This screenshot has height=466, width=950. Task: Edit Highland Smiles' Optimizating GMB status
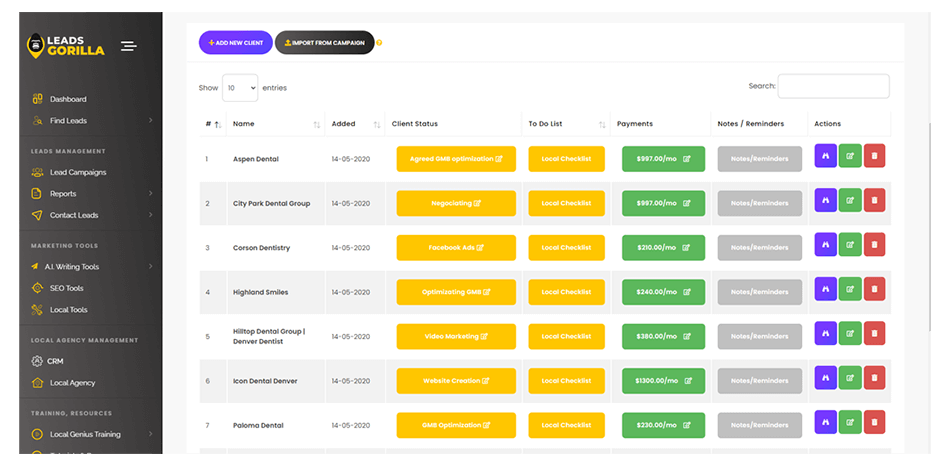click(456, 292)
